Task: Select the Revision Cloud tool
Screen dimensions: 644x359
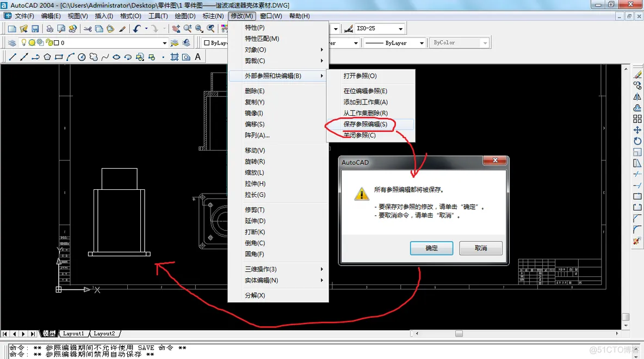Action: pos(94,57)
